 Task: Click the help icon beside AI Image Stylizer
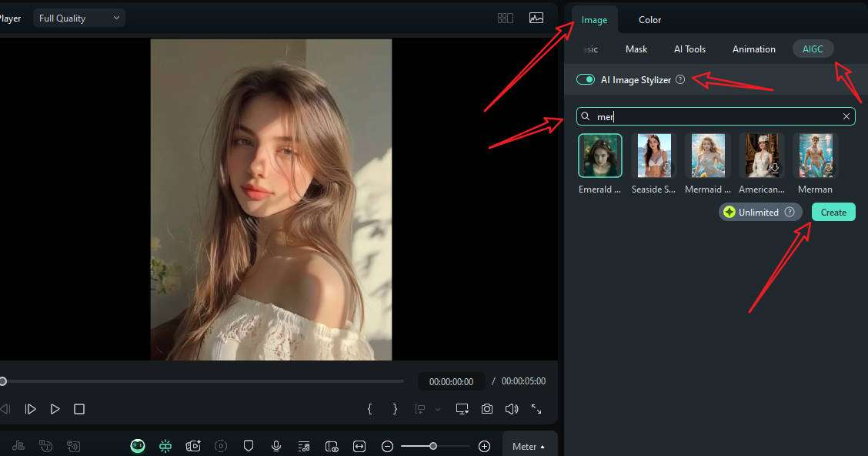click(x=680, y=79)
